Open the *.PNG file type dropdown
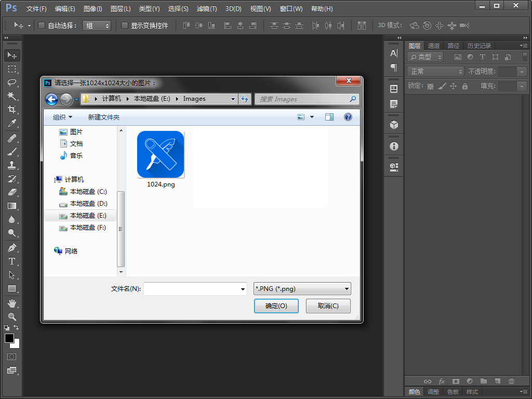 [x=302, y=289]
